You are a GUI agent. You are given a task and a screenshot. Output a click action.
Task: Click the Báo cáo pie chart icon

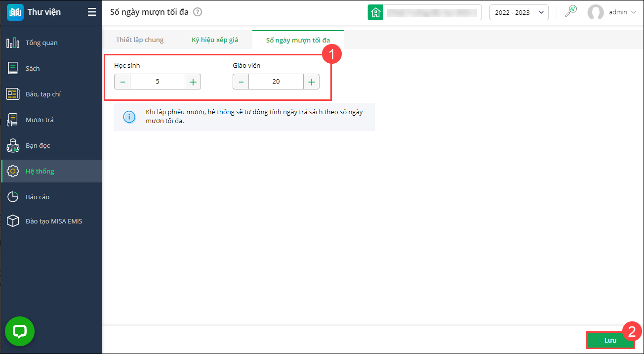tap(13, 197)
